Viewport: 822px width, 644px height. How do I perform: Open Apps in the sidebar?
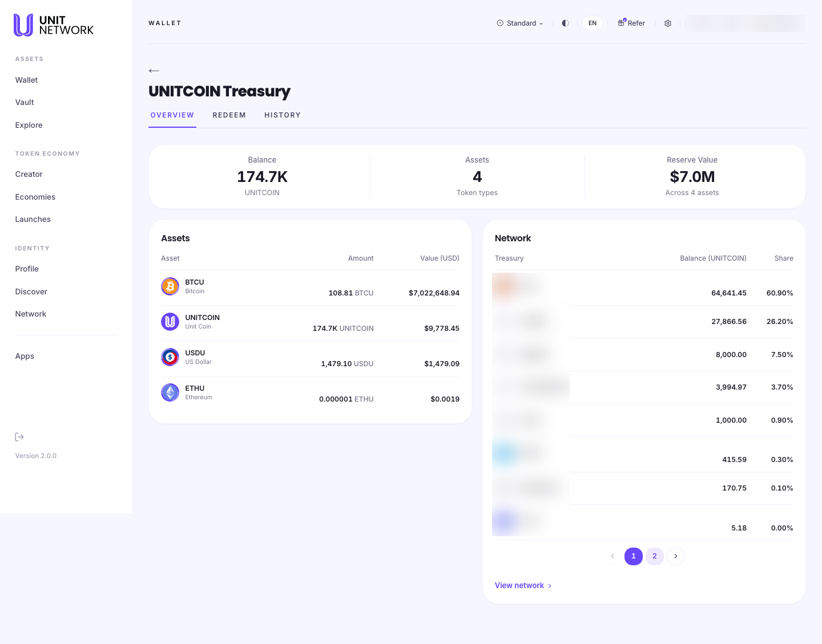pyautogui.click(x=25, y=357)
